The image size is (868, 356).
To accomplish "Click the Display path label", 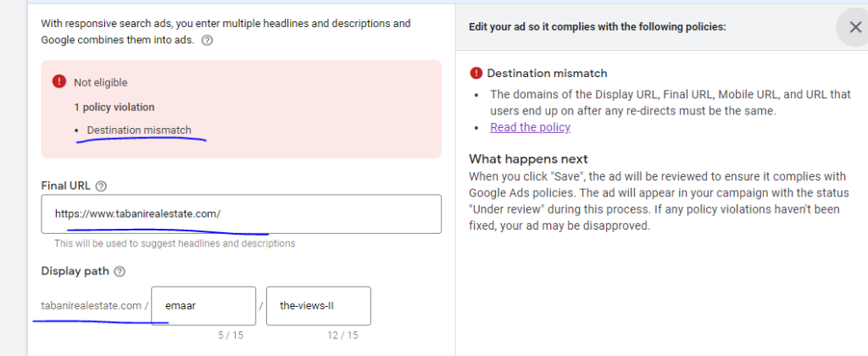I will point(75,271).
